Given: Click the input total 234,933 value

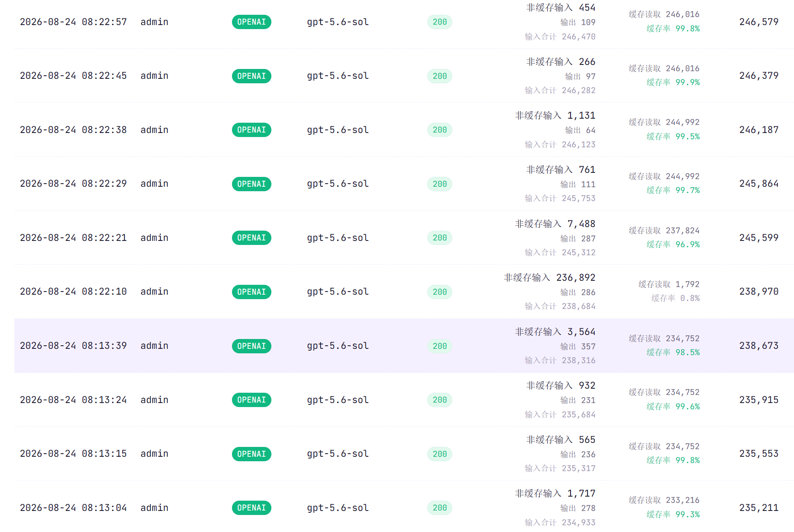Looking at the screenshot, I should point(579,523).
